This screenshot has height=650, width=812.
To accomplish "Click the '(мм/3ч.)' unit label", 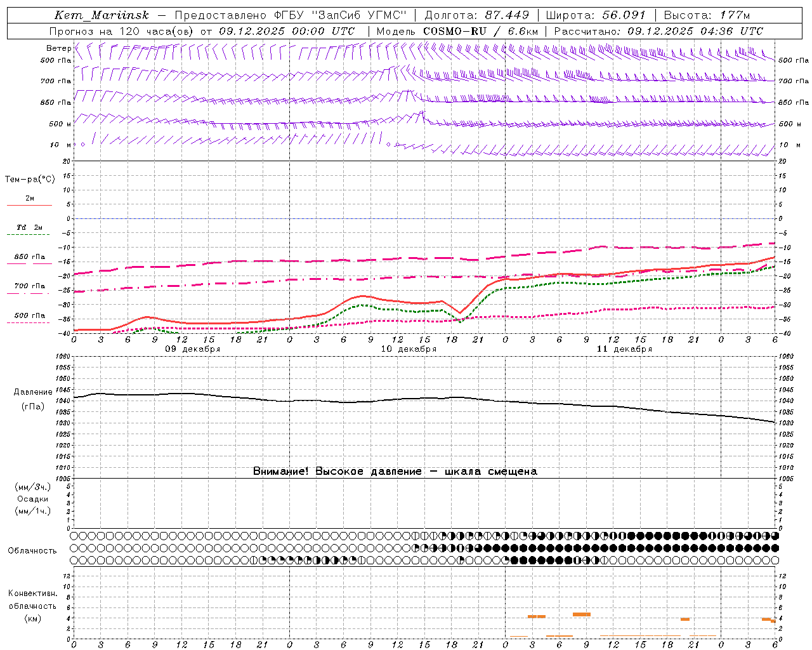I will pyautogui.click(x=33, y=487).
